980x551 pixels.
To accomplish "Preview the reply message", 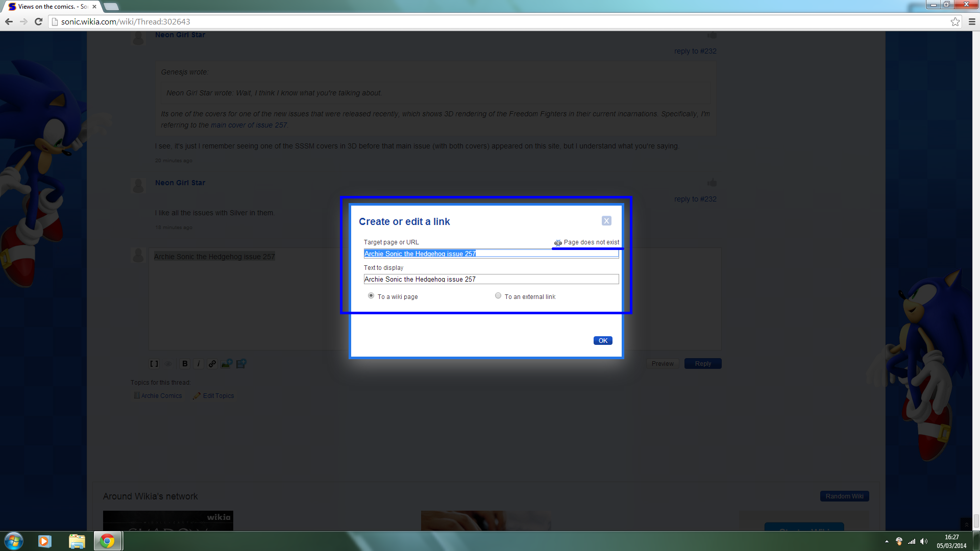I will click(663, 364).
